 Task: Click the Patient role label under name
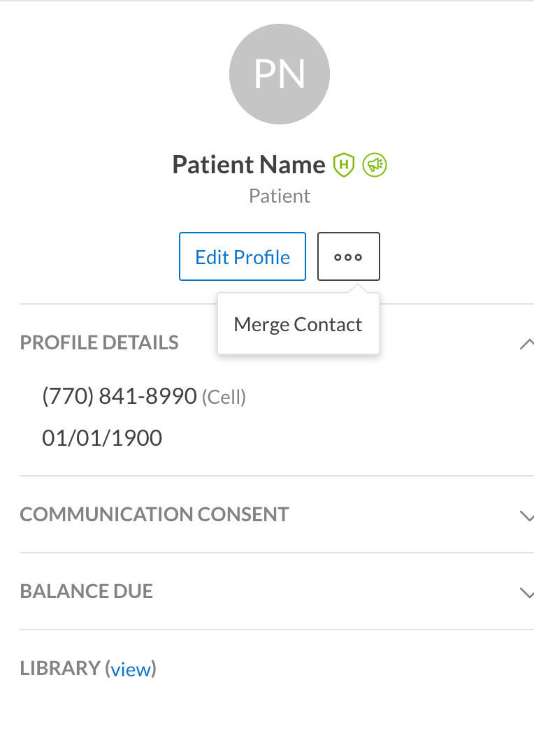(x=280, y=196)
